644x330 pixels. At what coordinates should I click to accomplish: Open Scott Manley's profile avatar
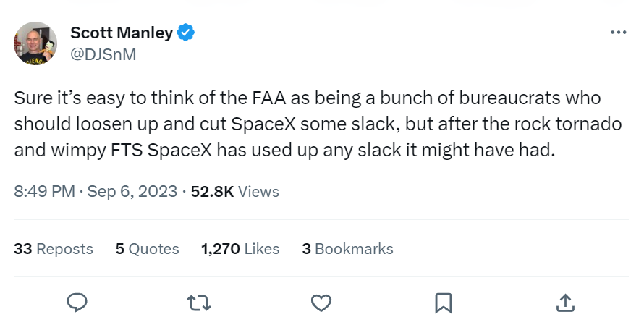tap(35, 44)
